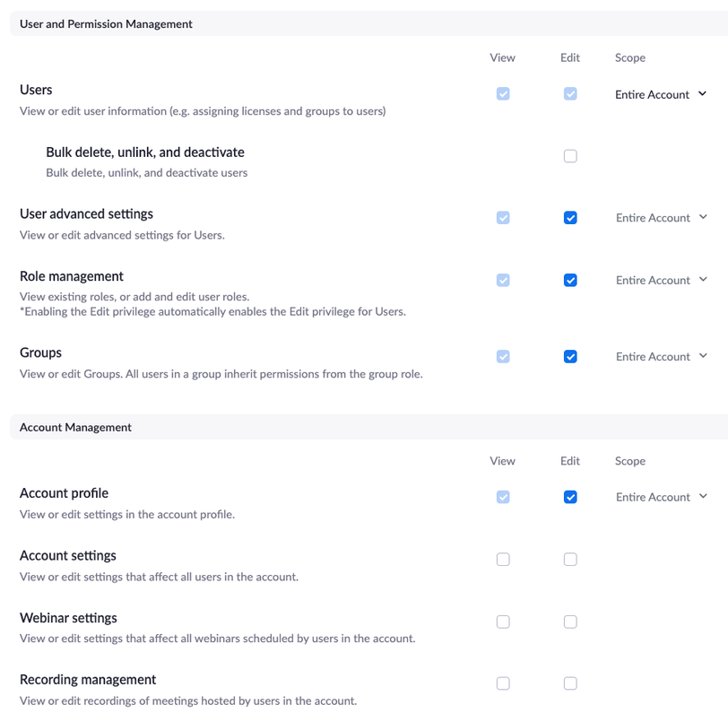This screenshot has height=722, width=728.
Task: Toggle the View checkbox for Groups
Action: [x=503, y=356]
